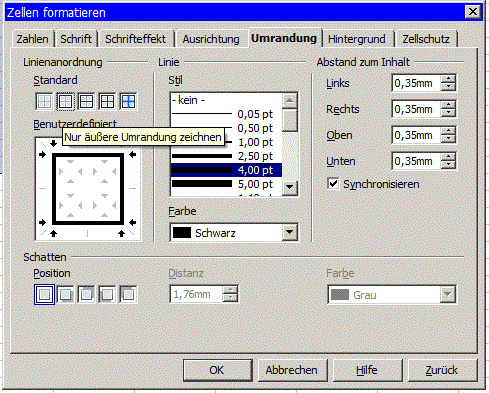The width and height of the screenshot is (489, 393).
Task: Select the 2,50 pt line style
Action: click(226, 156)
